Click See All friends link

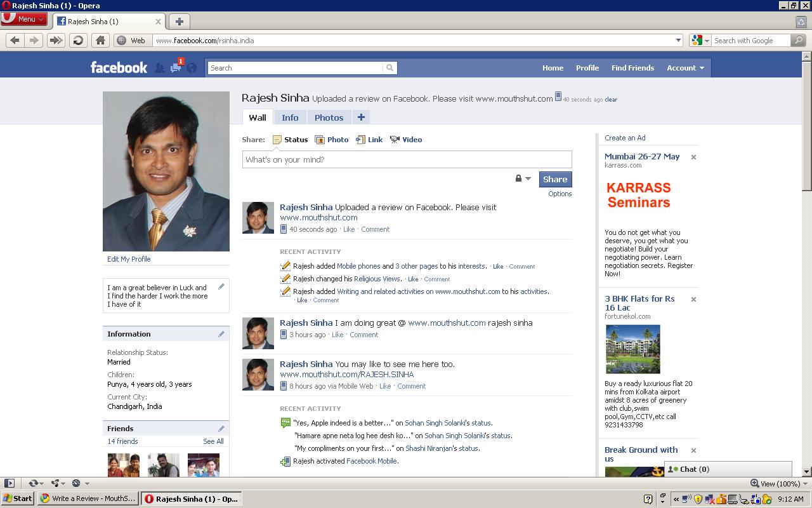pos(213,441)
